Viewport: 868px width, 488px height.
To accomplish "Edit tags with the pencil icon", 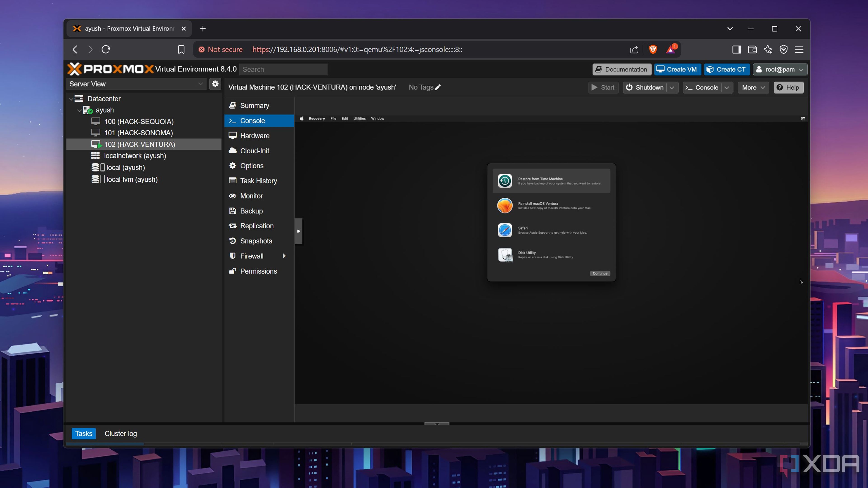I will coord(438,87).
